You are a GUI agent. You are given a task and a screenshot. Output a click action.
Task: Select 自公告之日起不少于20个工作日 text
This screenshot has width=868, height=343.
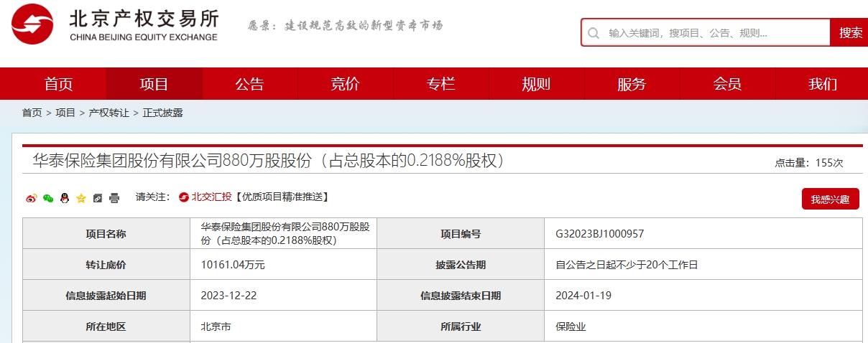(627, 265)
